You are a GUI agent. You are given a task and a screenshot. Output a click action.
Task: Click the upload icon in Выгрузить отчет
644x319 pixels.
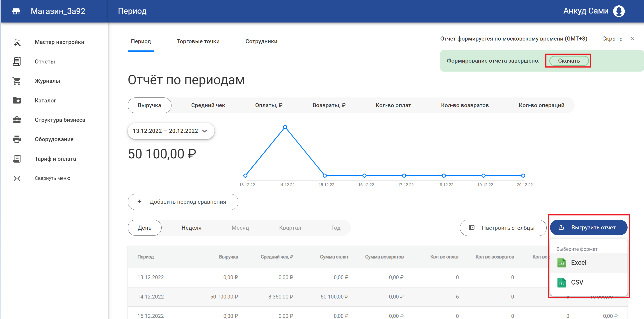click(561, 227)
